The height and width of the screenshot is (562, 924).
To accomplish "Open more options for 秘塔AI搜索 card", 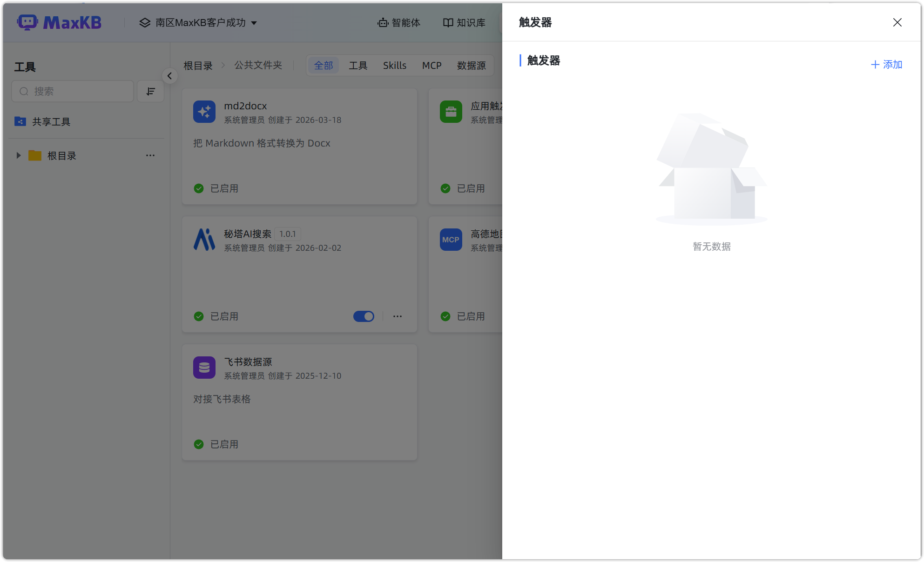I will 398,316.
